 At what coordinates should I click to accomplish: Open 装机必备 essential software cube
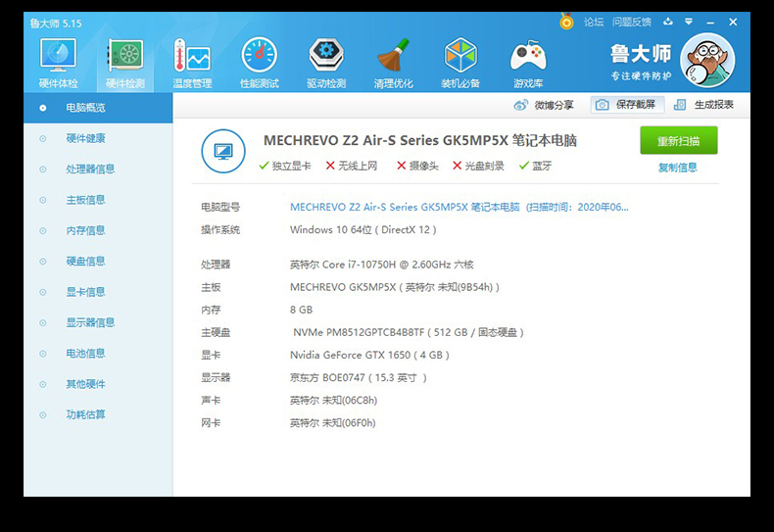[x=460, y=64]
